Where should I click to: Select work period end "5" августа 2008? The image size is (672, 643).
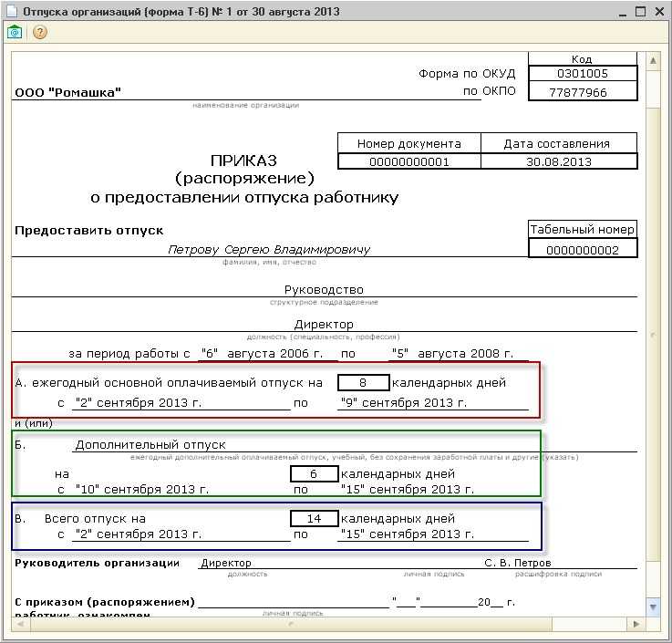tap(452, 353)
